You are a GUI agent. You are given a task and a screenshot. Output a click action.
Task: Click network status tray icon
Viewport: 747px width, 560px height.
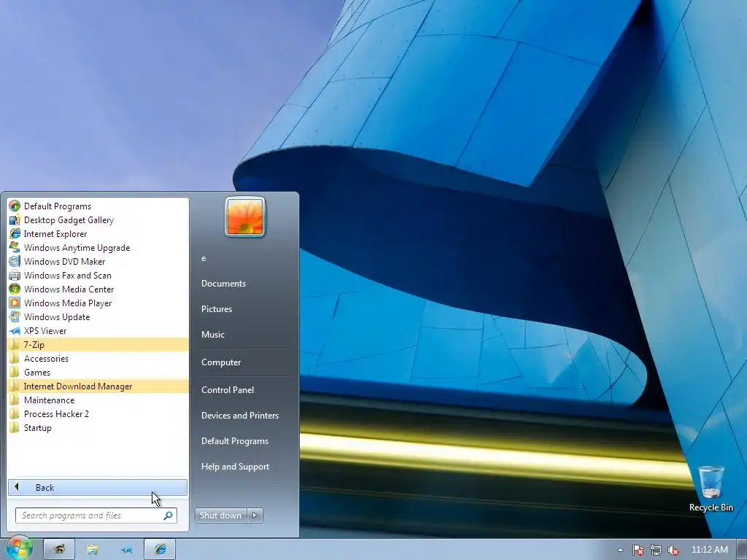(x=656, y=550)
